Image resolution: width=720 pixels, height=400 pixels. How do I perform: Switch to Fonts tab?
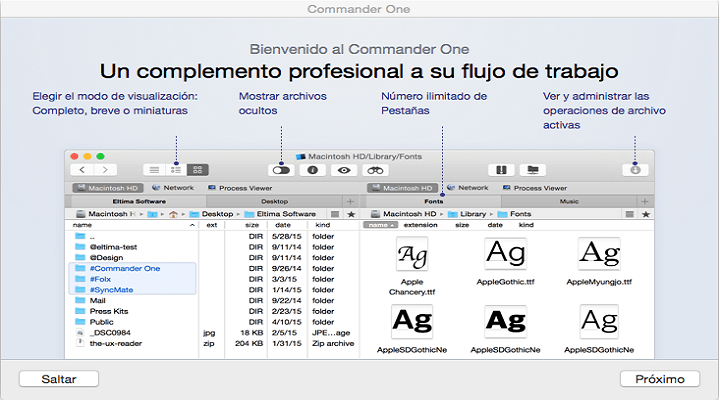coord(433,201)
